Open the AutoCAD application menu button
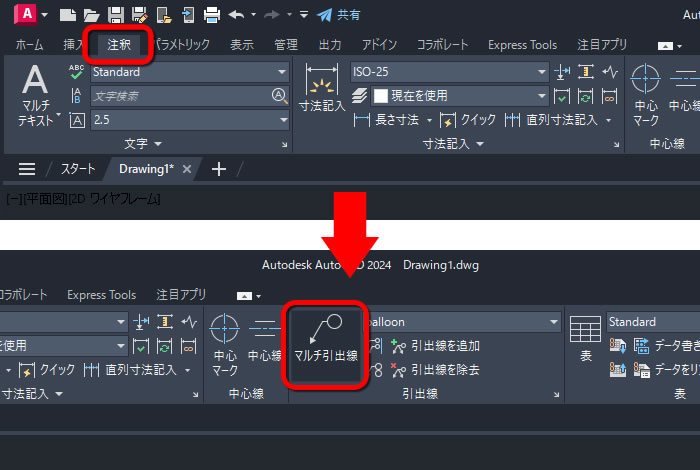 (27, 14)
